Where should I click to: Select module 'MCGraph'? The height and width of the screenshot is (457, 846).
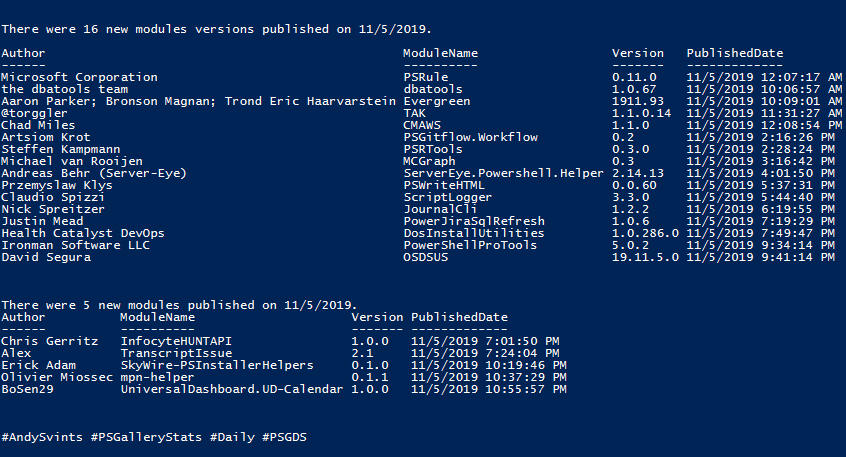click(429, 161)
